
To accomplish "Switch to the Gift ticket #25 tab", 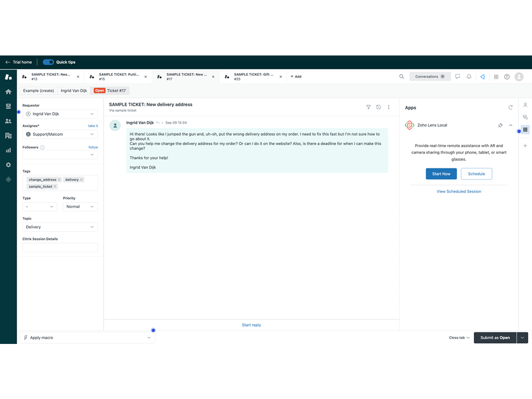I will tap(253, 76).
